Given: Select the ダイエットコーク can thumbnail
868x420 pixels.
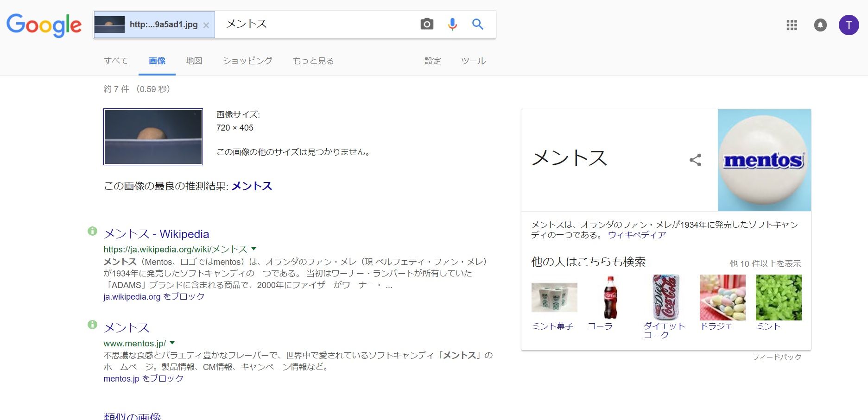Looking at the screenshot, I should 666,297.
